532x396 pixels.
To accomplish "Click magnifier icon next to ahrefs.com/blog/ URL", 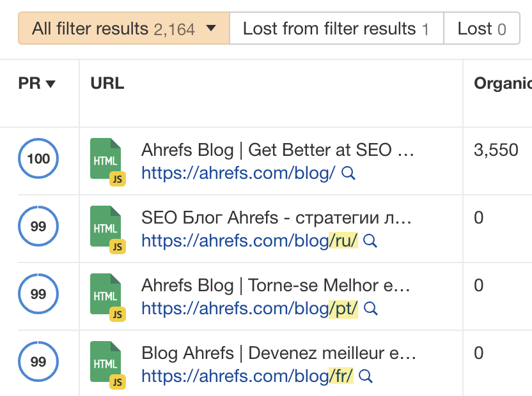I will 348,173.
